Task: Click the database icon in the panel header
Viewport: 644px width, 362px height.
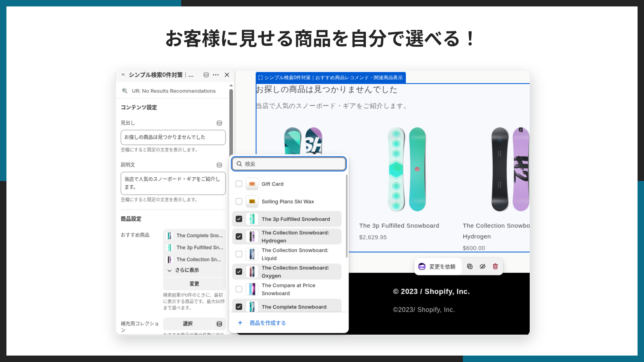Action: 206,75
